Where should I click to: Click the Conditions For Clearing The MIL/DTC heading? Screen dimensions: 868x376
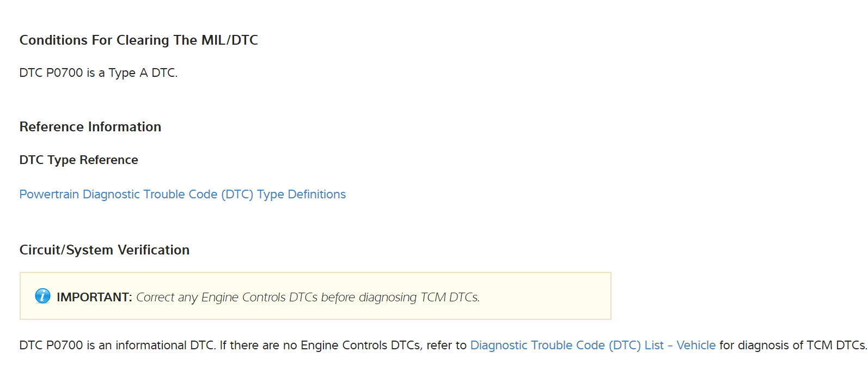(138, 40)
